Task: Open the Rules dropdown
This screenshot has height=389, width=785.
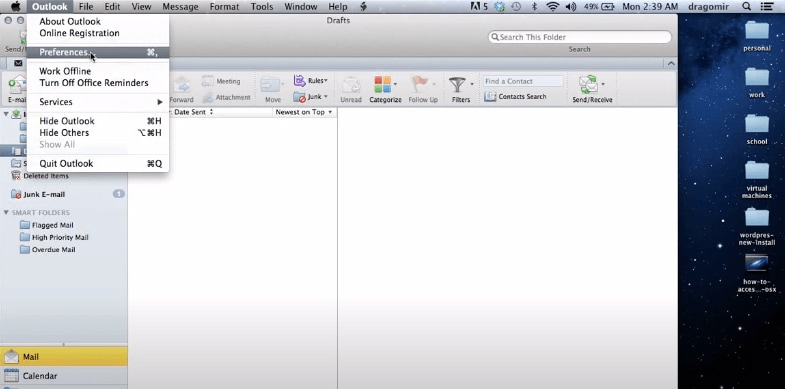Action: pyautogui.click(x=311, y=81)
